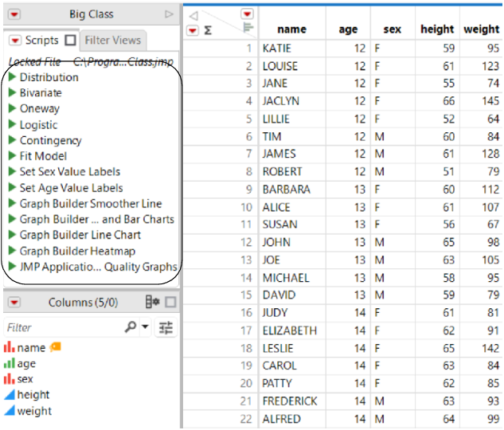Open the Columns red triangle menu
Viewport: 504px width, 430px height.
pyautogui.click(x=14, y=302)
